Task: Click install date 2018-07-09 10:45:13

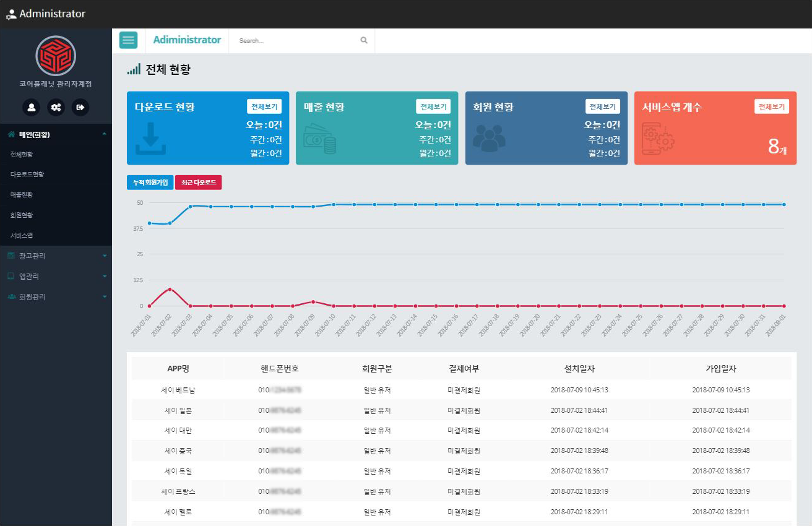Action: tap(579, 390)
